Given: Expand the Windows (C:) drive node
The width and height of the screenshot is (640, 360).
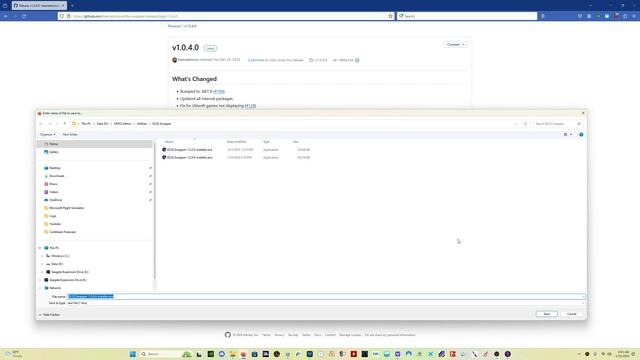Looking at the screenshot, I should click(x=42, y=256).
